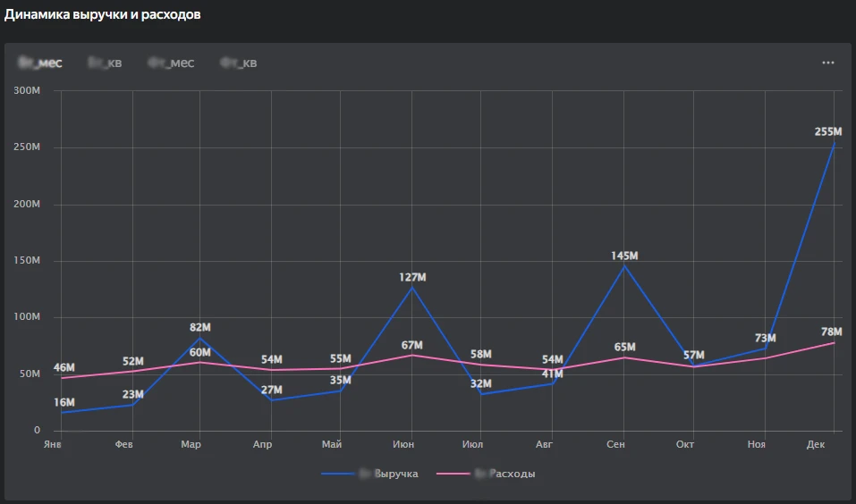Click the 78M expenses point in December

(835, 343)
